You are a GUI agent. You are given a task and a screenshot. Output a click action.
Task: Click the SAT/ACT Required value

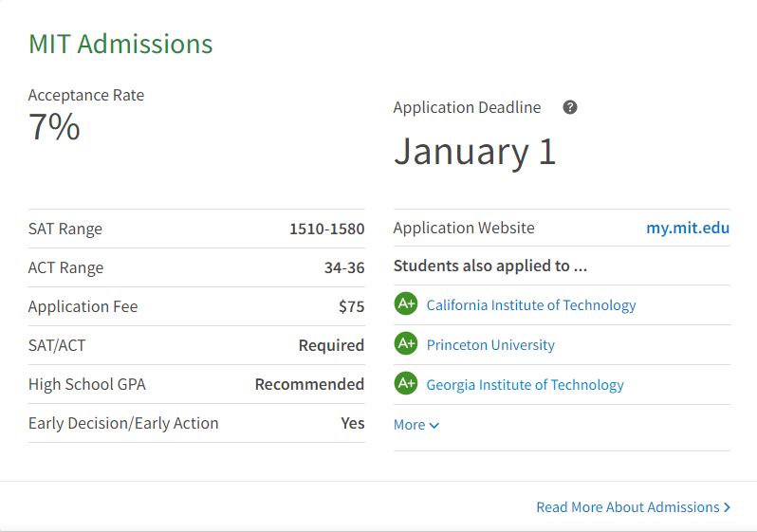click(x=331, y=345)
